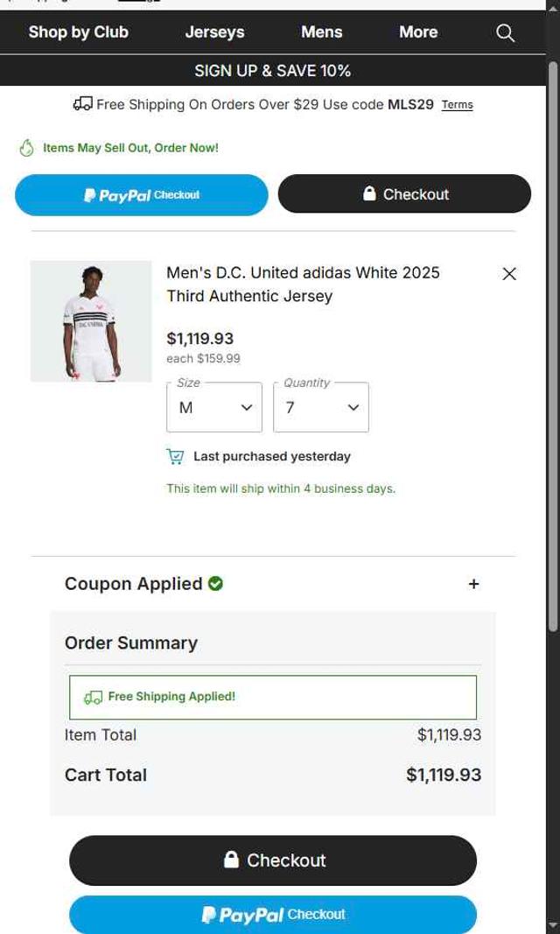Screen dimensions: 560x934
Task: Open the More menu
Action: 418,32
